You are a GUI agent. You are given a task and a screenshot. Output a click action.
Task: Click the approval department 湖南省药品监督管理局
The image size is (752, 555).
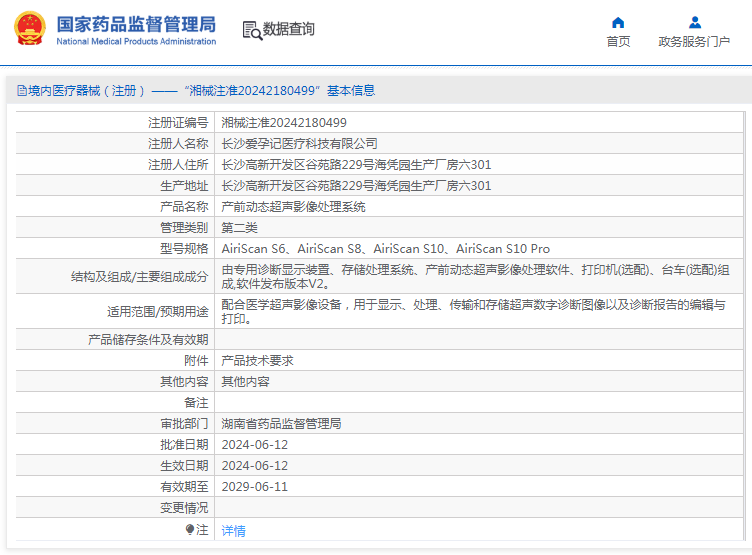(x=281, y=424)
